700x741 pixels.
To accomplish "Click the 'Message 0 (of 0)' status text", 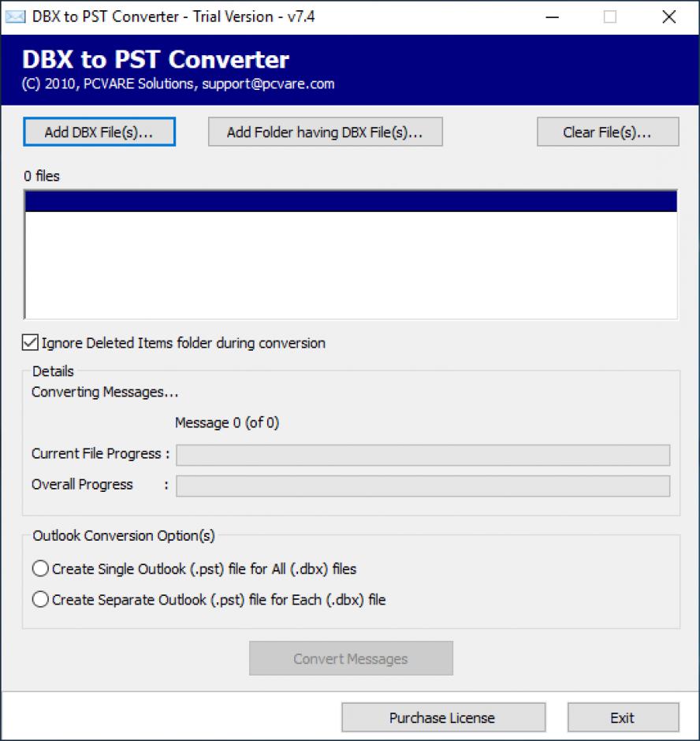I will (x=227, y=423).
